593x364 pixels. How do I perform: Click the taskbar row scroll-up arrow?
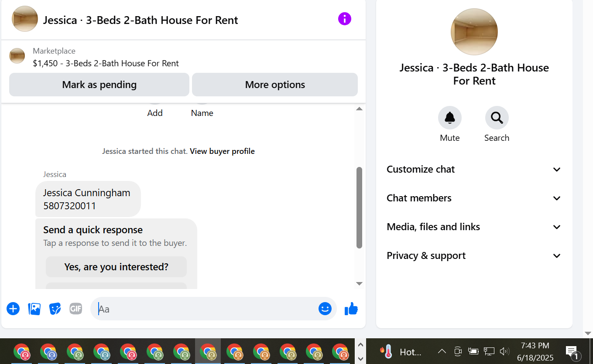[x=360, y=345]
